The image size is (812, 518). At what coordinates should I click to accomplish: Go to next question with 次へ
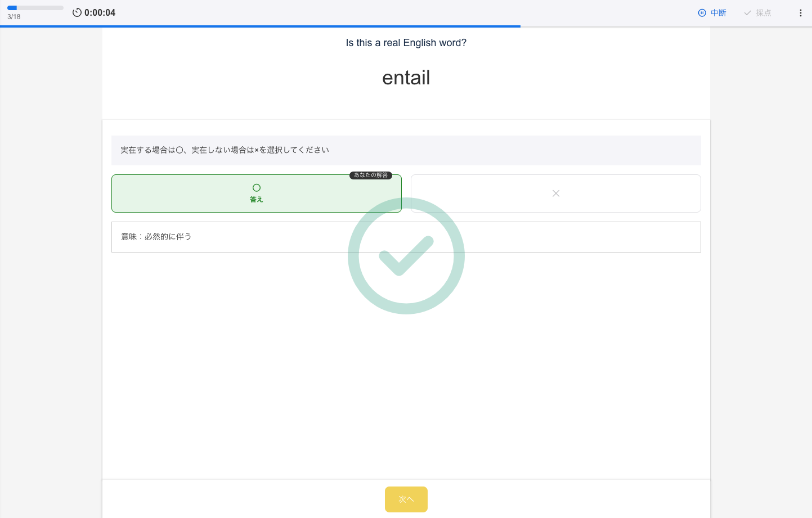pyautogui.click(x=406, y=499)
